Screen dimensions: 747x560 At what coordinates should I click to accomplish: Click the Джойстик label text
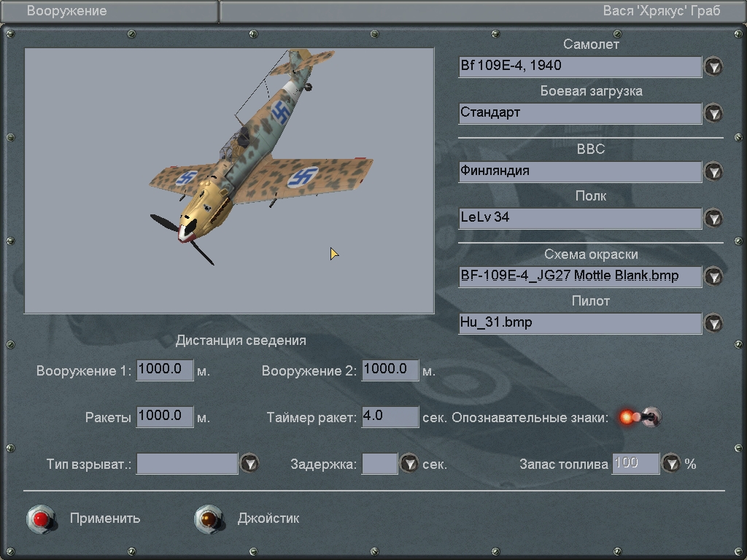pyautogui.click(x=268, y=518)
